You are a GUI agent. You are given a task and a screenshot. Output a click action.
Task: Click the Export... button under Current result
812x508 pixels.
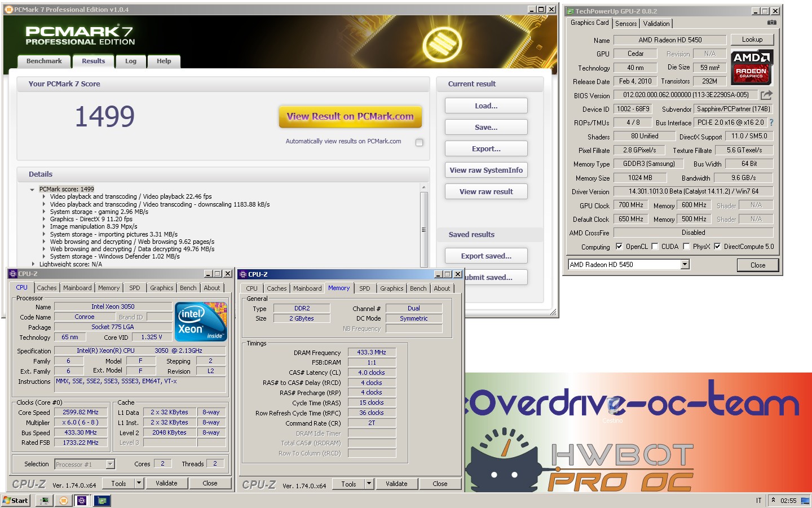tap(486, 149)
